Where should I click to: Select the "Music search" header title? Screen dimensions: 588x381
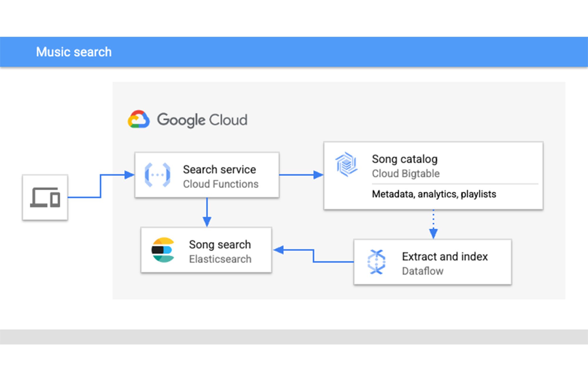74,52
